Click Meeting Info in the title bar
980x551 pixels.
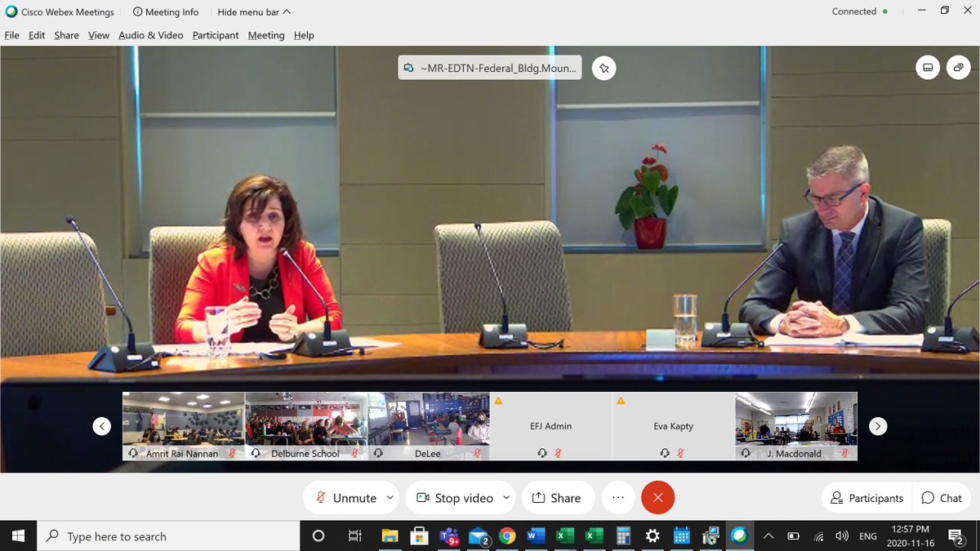pos(166,12)
